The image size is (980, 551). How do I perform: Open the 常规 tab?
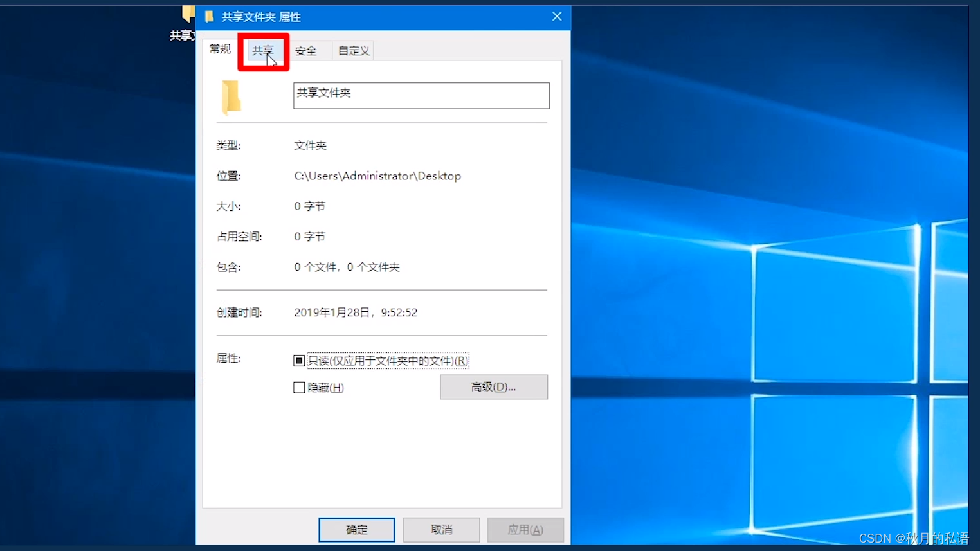(220, 49)
